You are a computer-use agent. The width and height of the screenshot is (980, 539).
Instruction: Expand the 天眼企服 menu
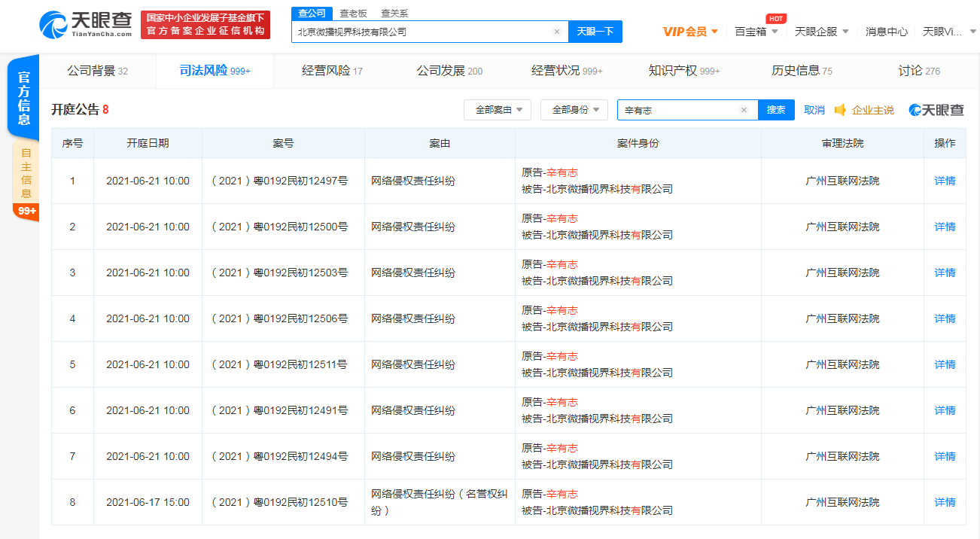[x=822, y=32]
